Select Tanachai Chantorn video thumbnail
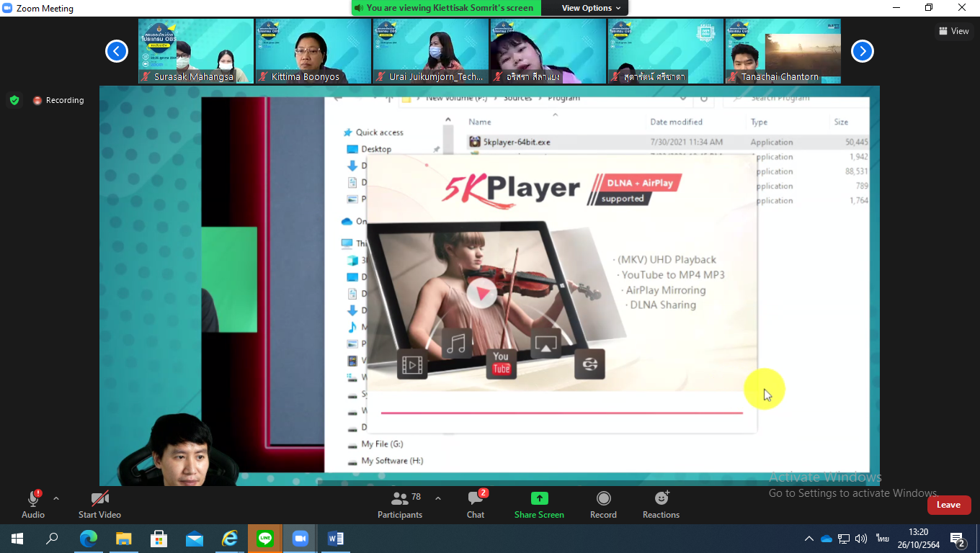The height and width of the screenshot is (553, 980). (x=783, y=51)
